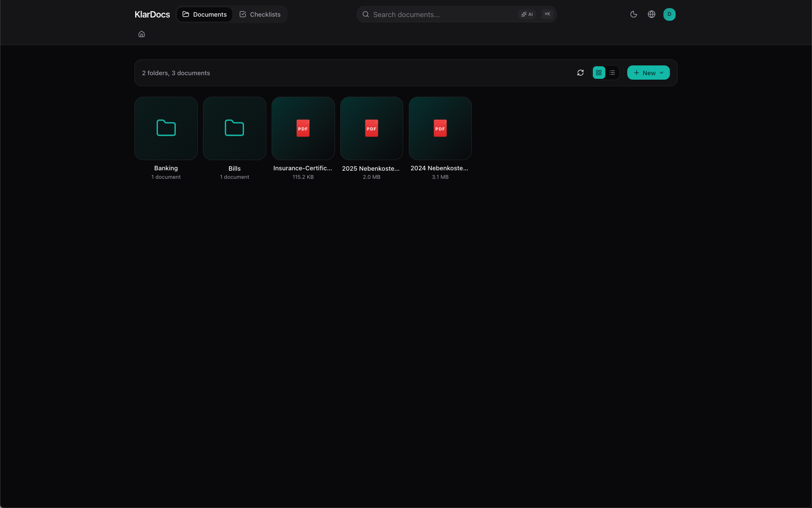Refresh the document list
The image size is (812, 508).
(580, 73)
